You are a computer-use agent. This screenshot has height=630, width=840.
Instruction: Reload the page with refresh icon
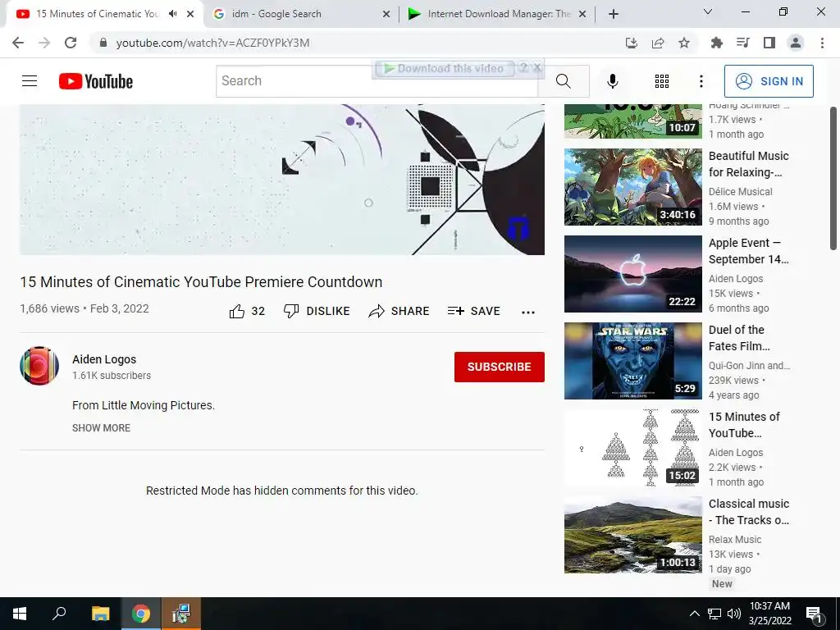[71, 43]
